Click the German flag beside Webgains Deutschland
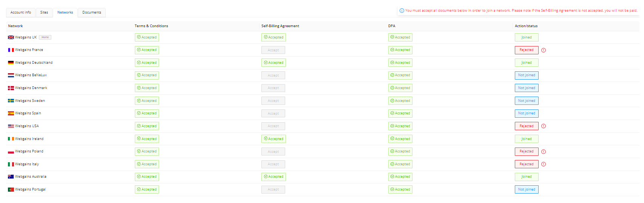This screenshot has width=644, height=203. (11, 63)
